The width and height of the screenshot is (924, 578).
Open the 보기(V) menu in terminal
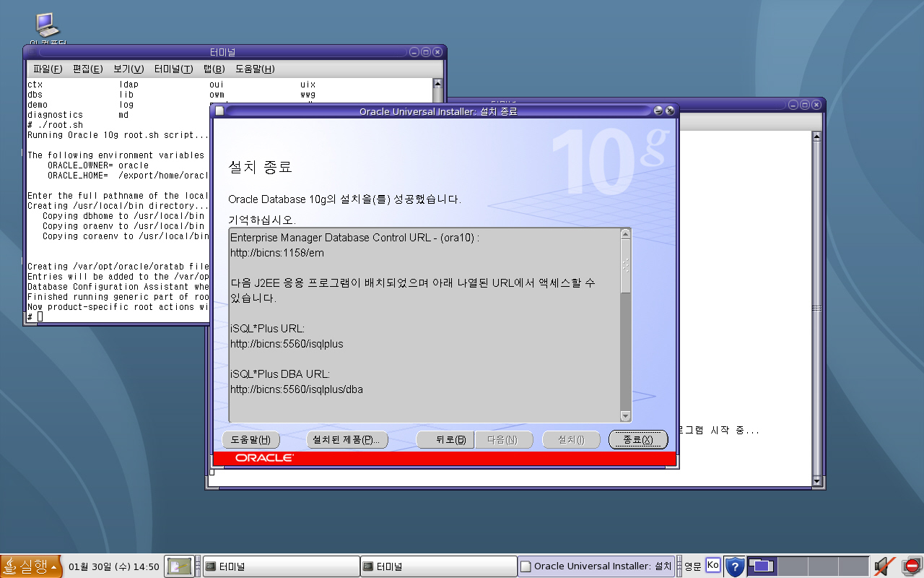tap(128, 69)
